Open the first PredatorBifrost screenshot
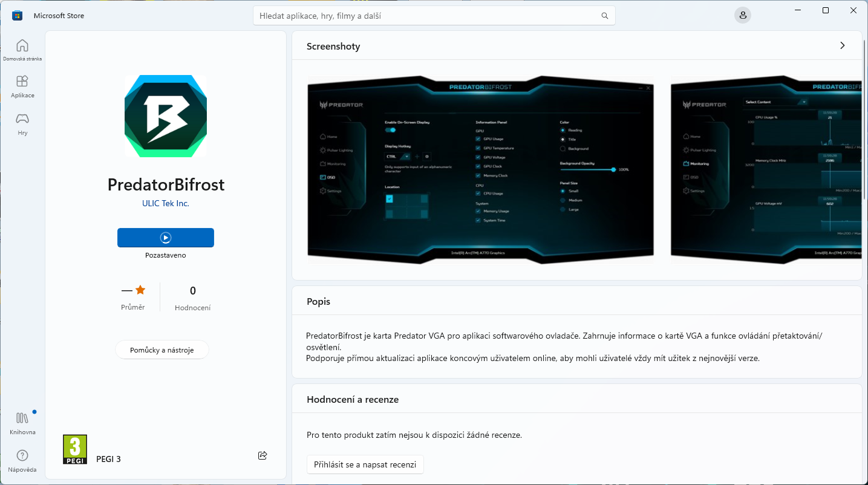The image size is (868, 485). 480,170
